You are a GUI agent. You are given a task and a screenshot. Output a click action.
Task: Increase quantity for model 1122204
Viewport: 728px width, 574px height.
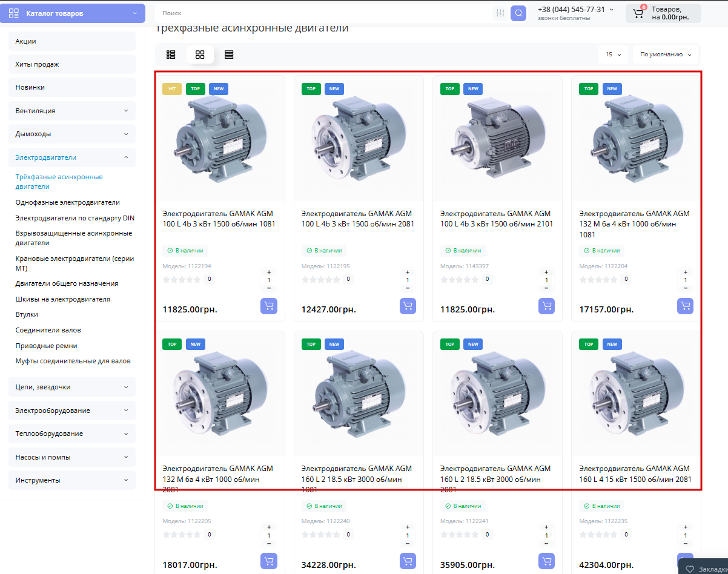coord(686,272)
